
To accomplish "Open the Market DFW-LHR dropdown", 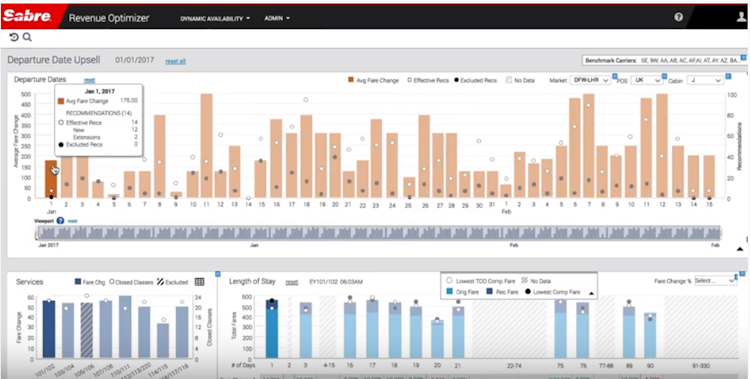I will 590,80.
